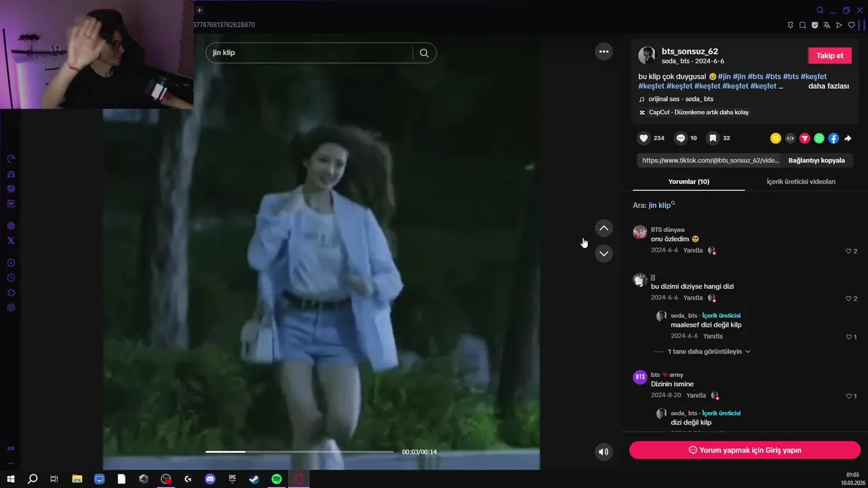The width and height of the screenshot is (868, 488).
Task: Click the browser toolbar send/flow arrow icon
Action: pyautogui.click(x=839, y=25)
